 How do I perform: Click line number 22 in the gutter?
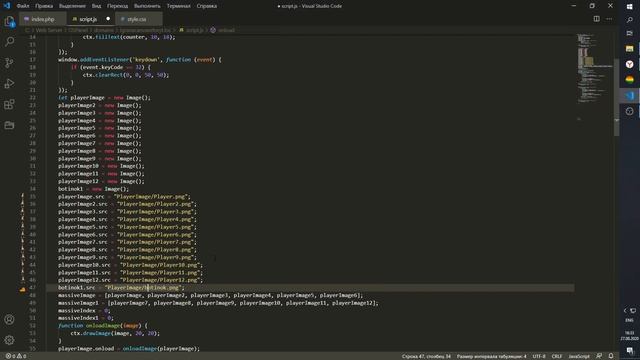[x=32, y=98]
